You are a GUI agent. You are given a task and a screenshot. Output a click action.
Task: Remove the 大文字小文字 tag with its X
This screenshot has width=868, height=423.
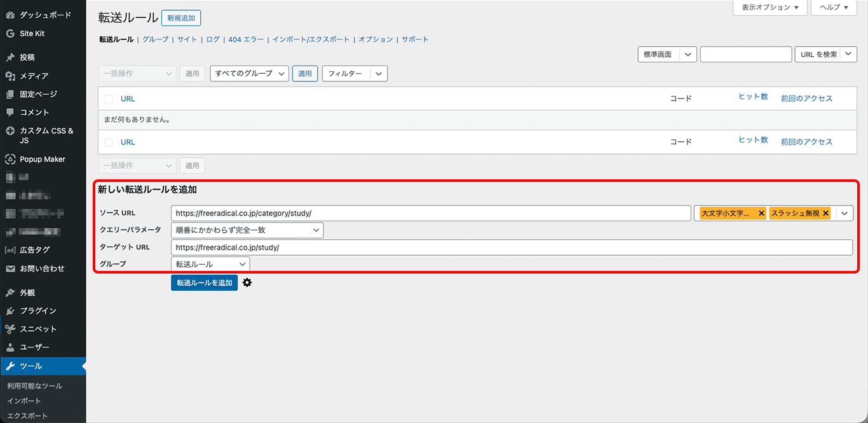point(761,214)
